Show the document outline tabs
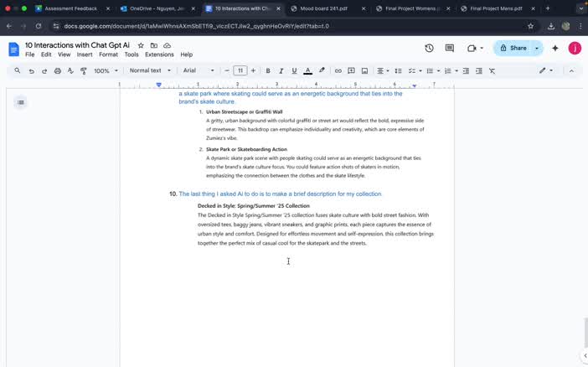The height and width of the screenshot is (367, 588). coord(21,102)
